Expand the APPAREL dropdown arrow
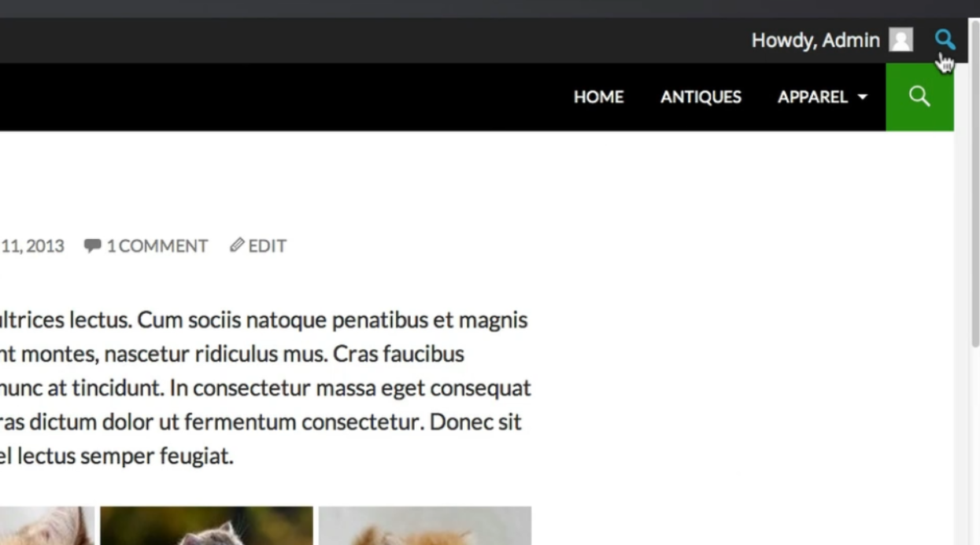Viewport: 980px width, 545px height. pyautogui.click(x=862, y=98)
